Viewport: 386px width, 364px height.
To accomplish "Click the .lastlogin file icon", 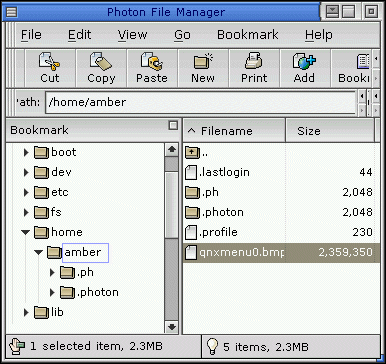I will 191,173.
